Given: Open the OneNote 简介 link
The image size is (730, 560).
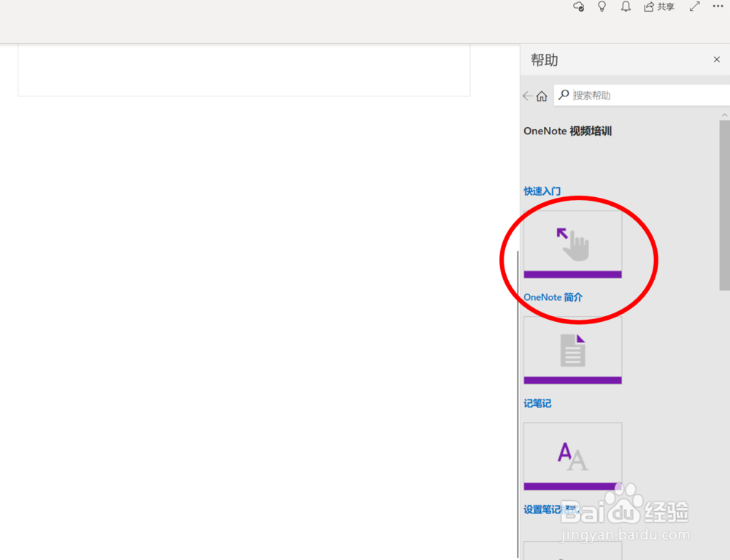Looking at the screenshot, I should 553,297.
